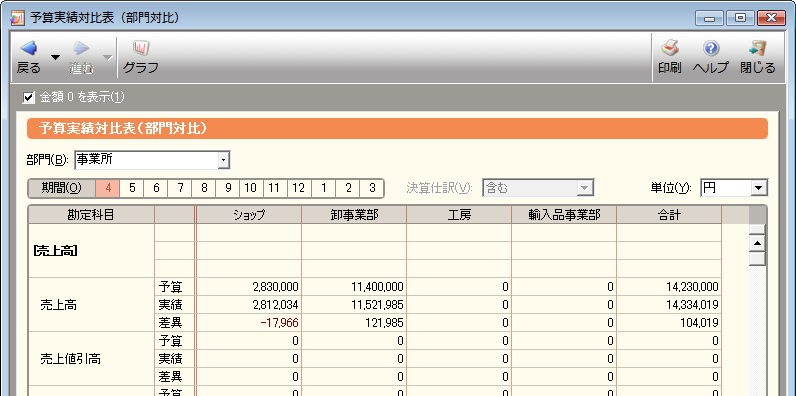Click the 卸事業部 variance value 121,985
Screen dimensions: 796x396
[x=384, y=323]
